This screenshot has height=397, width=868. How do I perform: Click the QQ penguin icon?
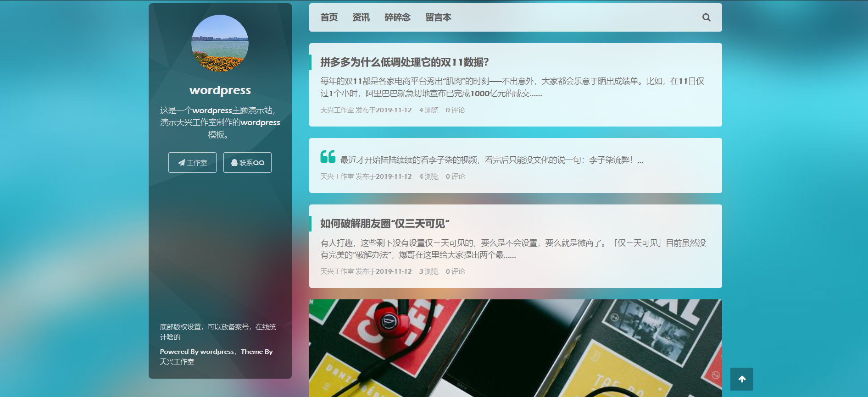pyautogui.click(x=234, y=163)
